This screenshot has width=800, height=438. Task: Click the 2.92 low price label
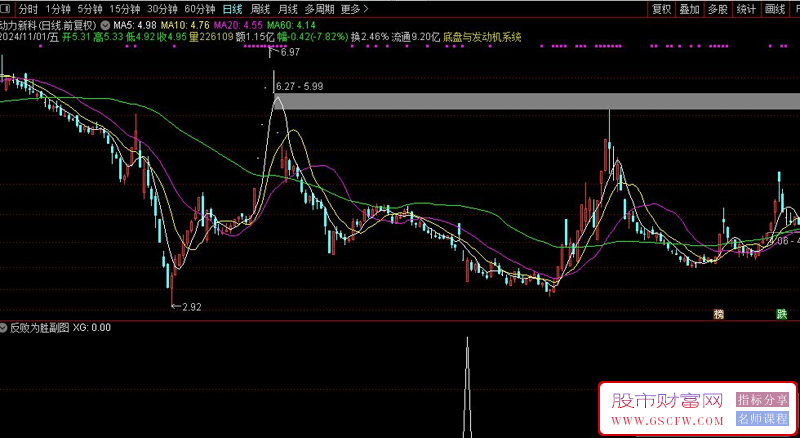pos(192,307)
